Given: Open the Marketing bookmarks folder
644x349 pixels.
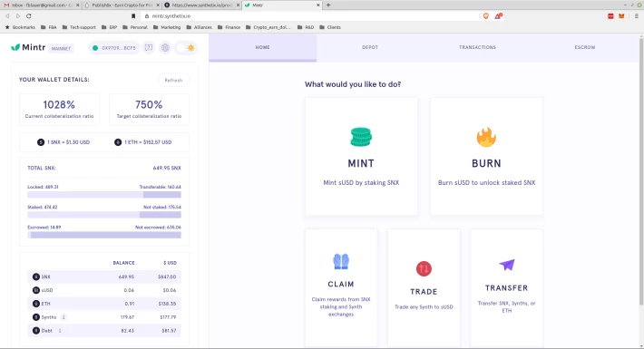Looking at the screenshot, I should [x=167, y=27].
